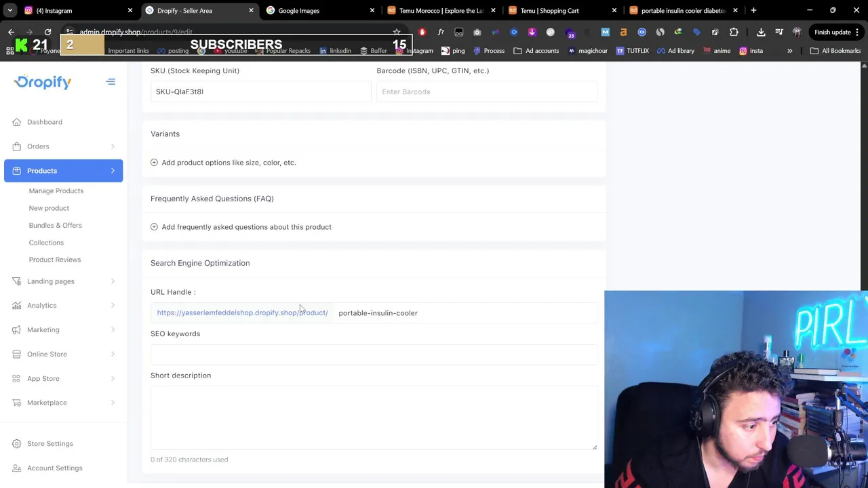Expand the App Store chevron
868x488 pixels.
coord(113,379)
